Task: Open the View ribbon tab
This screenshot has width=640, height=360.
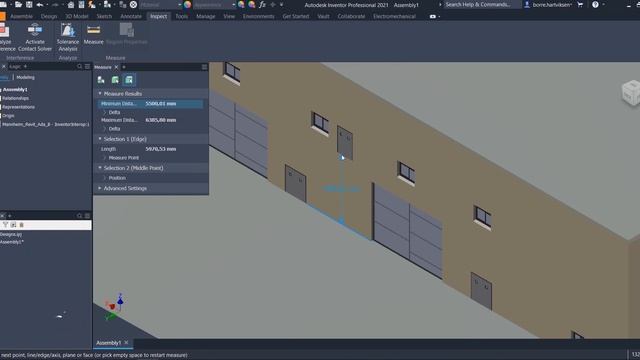Action: click(229, 16)
